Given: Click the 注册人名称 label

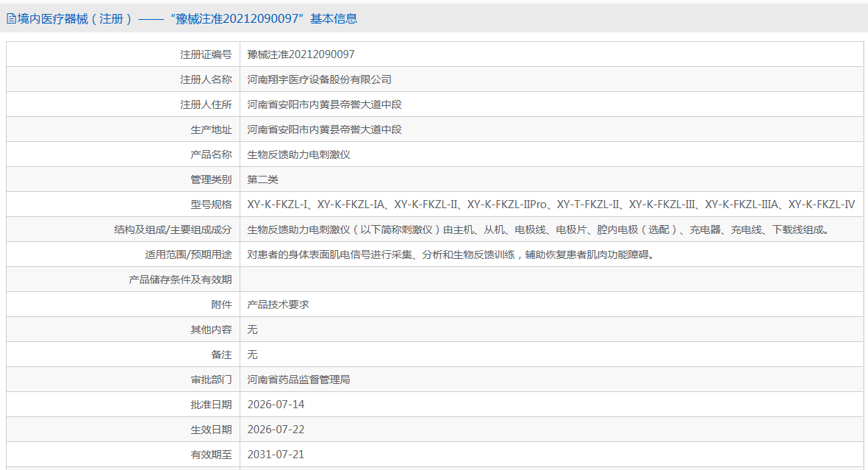Looking at the screenshot, I should [206, 79].
